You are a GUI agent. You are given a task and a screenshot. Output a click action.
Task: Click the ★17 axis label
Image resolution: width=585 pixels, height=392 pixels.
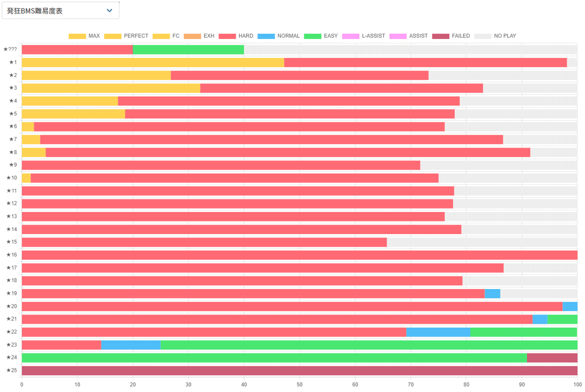tap(11, 268)
